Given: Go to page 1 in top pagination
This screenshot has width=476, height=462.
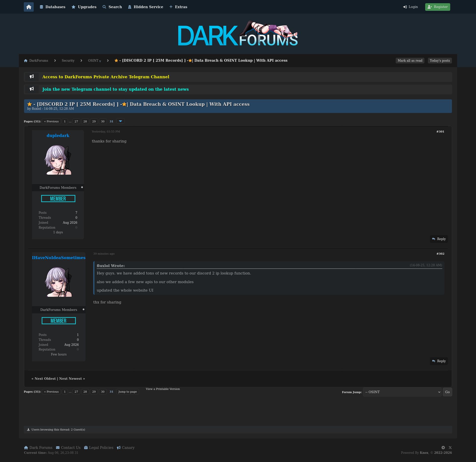Looking at the screenshot, I should 65,121.
